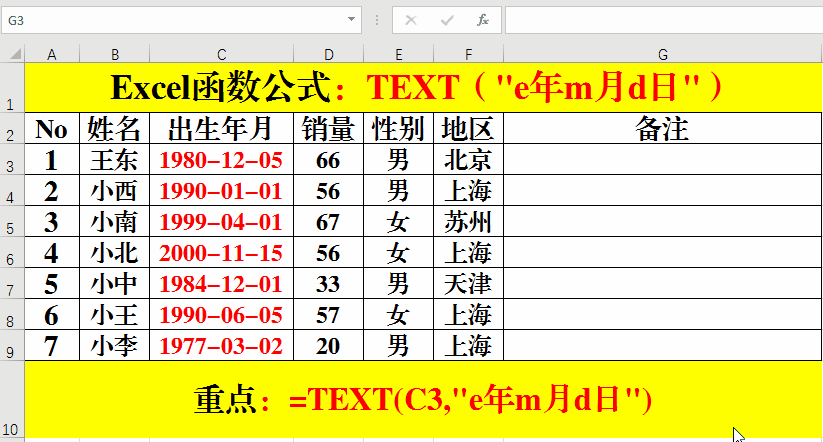The height and width of the screenshot is (442, 823).
Task: Select row 8 header
Action: click(12, 314)
